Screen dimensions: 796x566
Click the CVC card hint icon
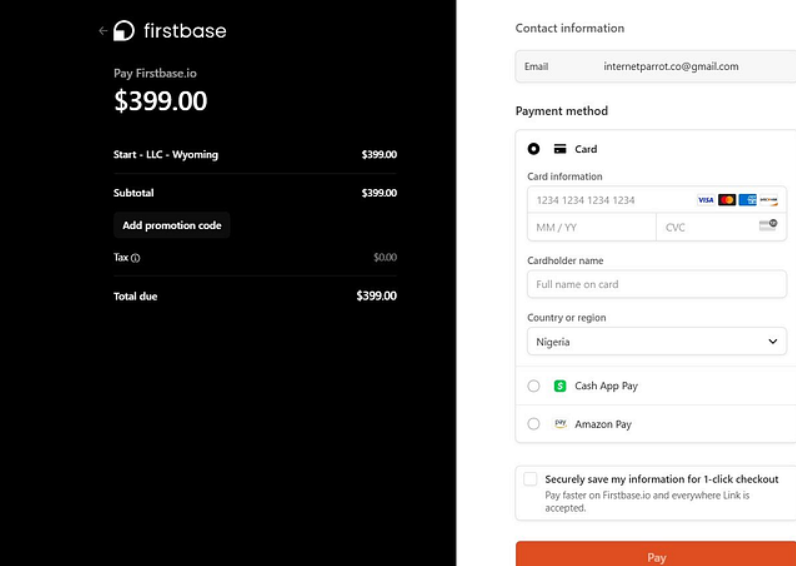point(768,225)
